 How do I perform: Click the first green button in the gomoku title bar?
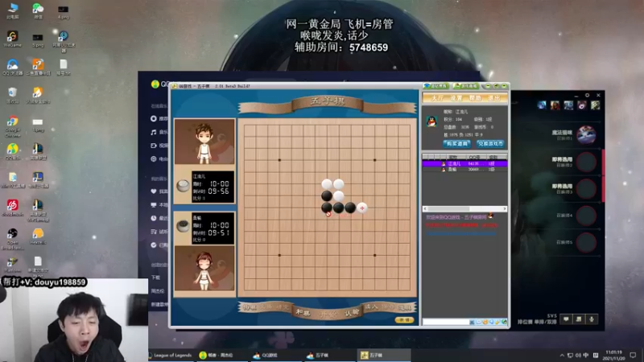[x=436, y=86]
